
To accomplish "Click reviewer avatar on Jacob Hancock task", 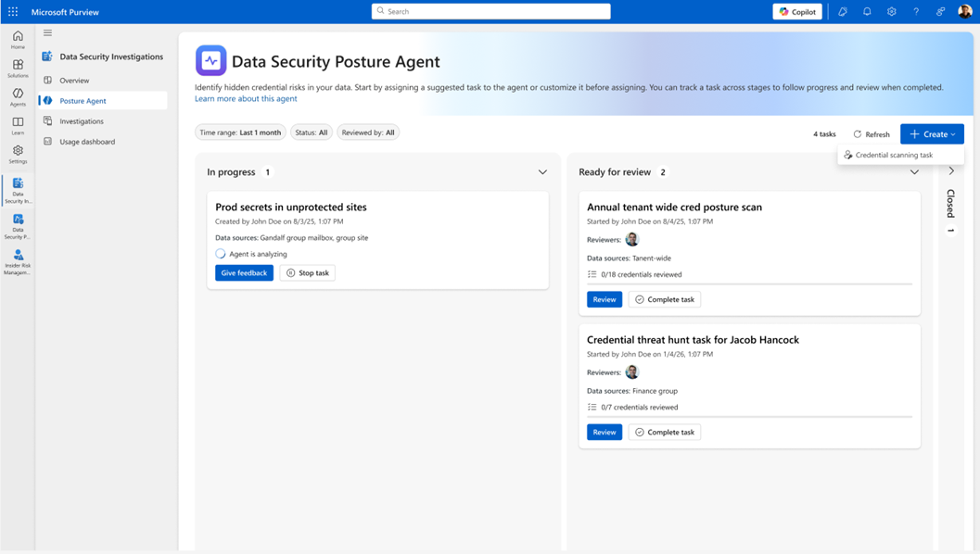I will 632,372.
